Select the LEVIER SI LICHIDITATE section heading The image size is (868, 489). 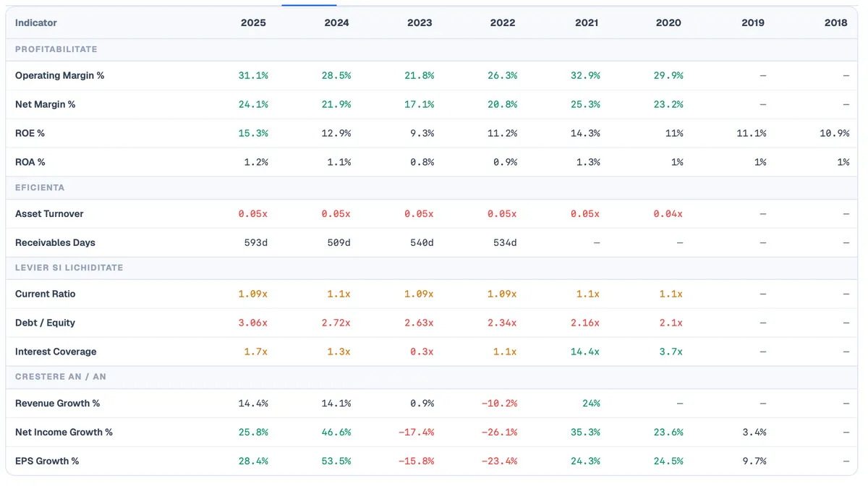pyautogui.click(x=69, y=268)
